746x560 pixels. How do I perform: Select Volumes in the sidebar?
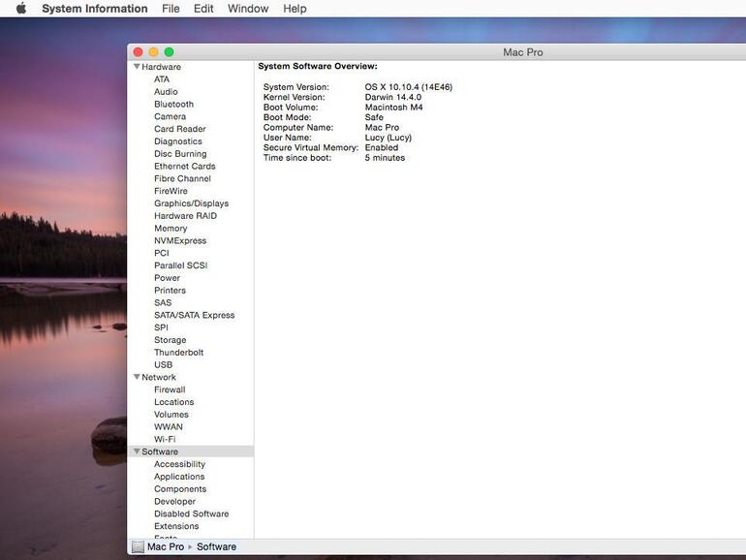(171, 414)
